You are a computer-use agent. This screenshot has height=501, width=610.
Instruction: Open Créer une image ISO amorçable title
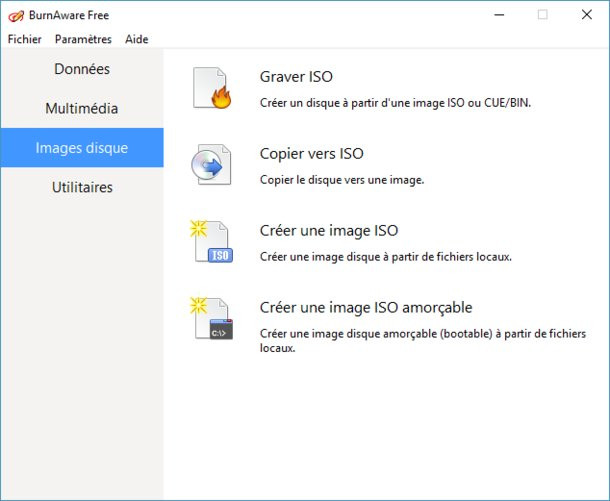coord(366,308)
